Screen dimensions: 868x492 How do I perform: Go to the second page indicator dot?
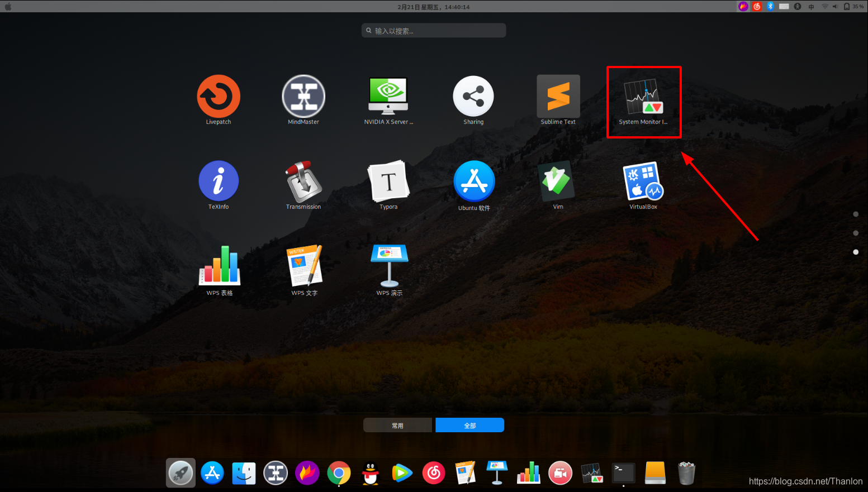pos(856,233)
